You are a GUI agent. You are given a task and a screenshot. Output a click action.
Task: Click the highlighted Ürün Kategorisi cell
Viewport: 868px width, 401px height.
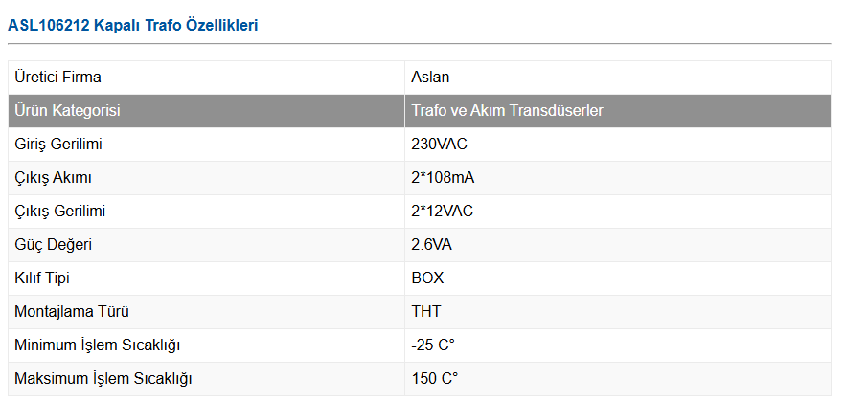pos(67,111)
